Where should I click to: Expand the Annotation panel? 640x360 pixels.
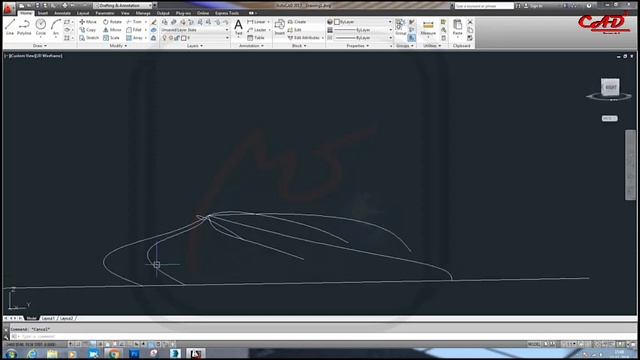(251, 46)
